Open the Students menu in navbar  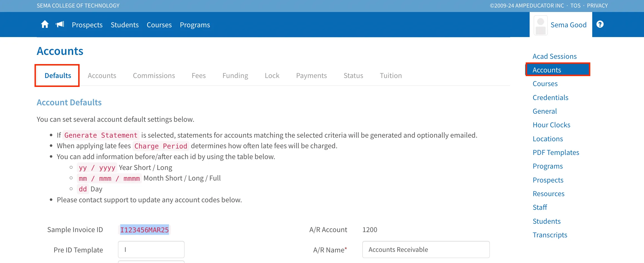click(x=125, y=25)
